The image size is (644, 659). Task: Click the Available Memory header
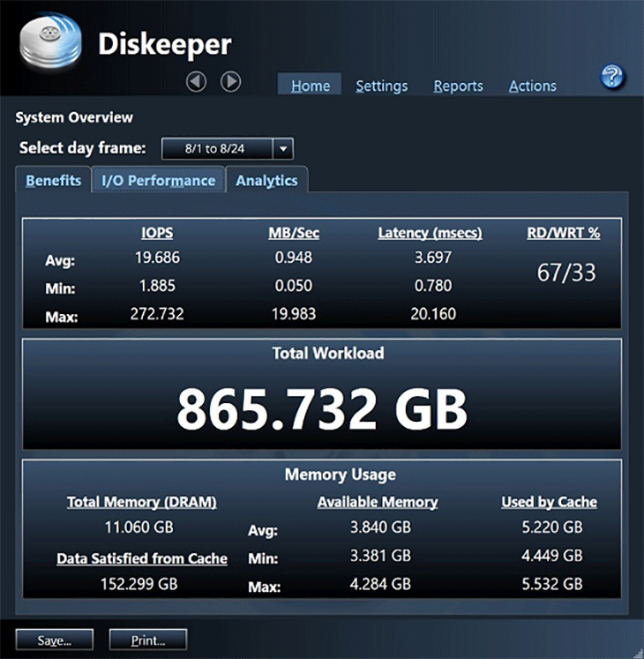(x=378, y=502)
